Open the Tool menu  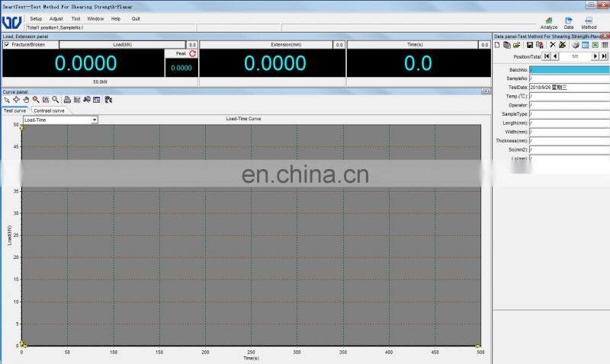[x=75, y=18]
